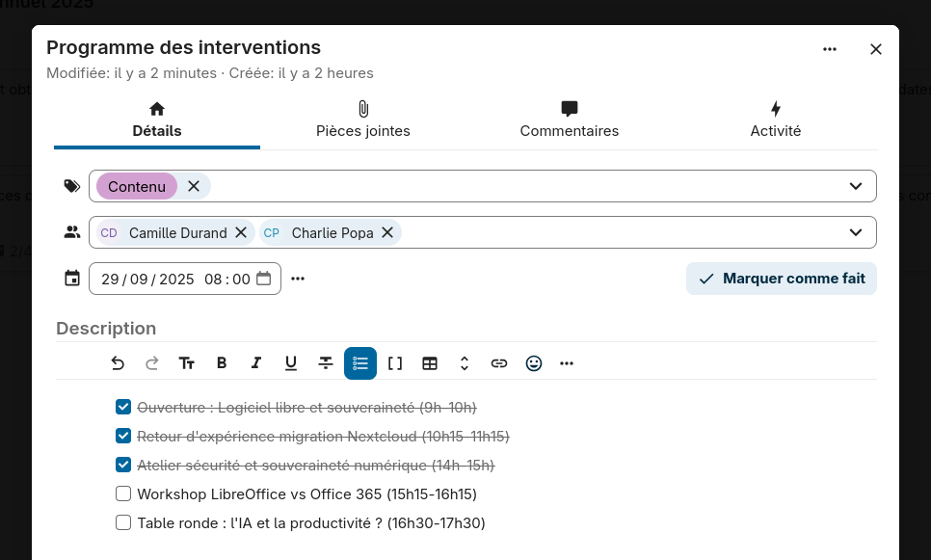Screen dimensions: 931x560
Task: Click Marquer comme fait
Action: 781,279
